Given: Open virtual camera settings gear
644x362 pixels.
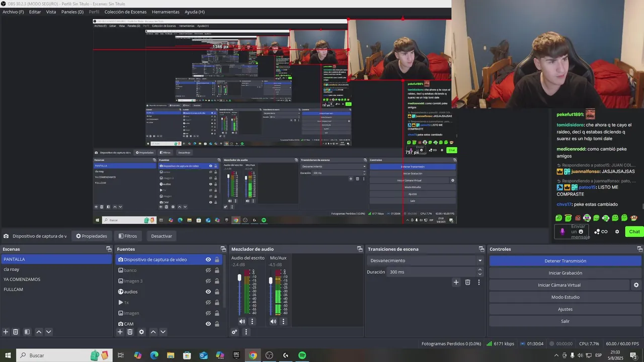Looking at the screenshot, I should (x=636, y=285).
